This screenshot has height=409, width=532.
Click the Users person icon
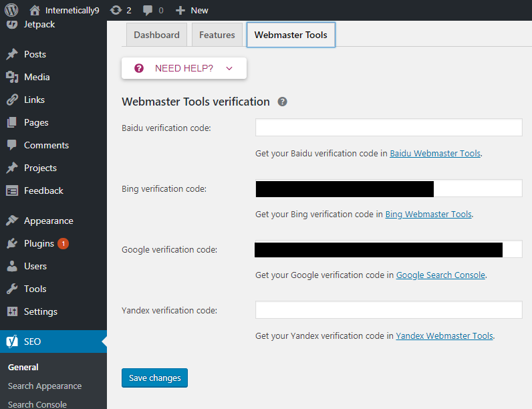pyautogui.click(x=12, y=266)
